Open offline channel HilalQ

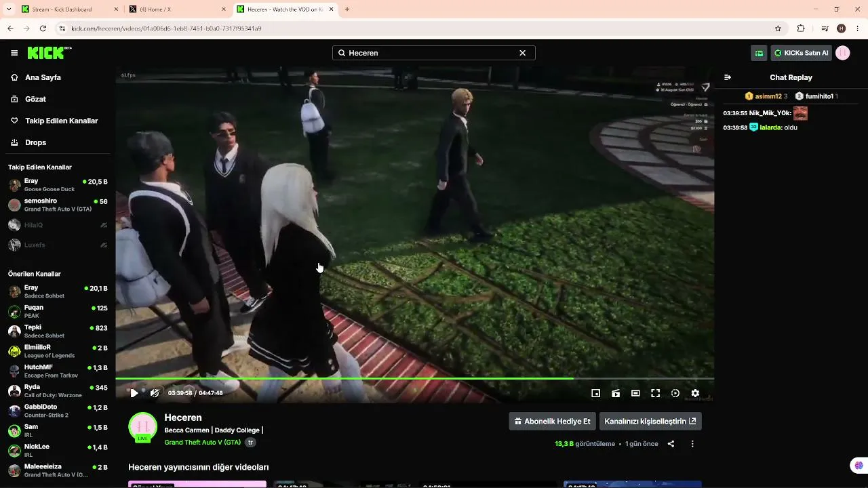click(x=58, y=225)
